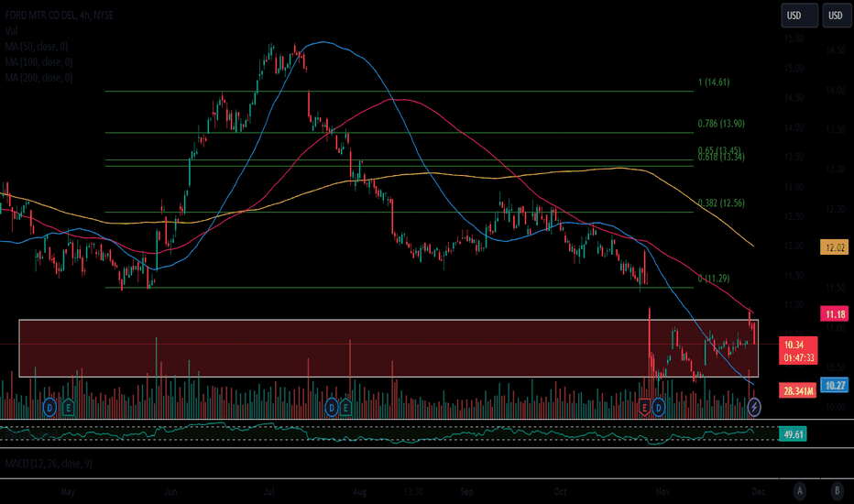
Task: Click the MACD (12, 26, close, 9) legend
Action: [49, 464]
